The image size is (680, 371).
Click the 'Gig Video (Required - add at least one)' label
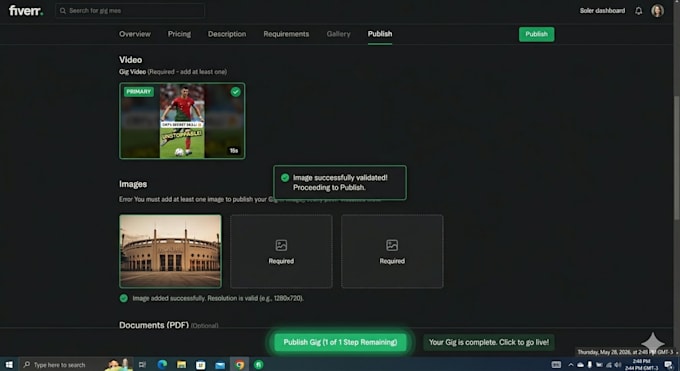coord(173,72)
